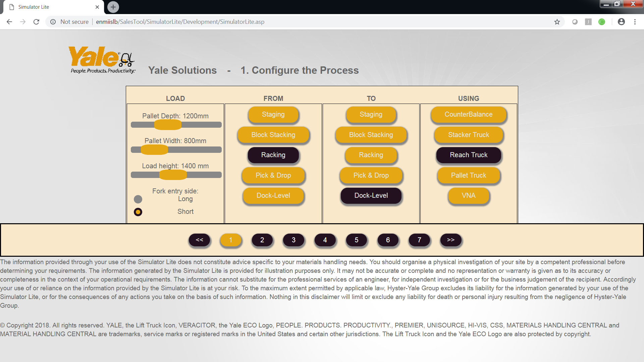Choose Staging in the TO column

click(371, 115)
